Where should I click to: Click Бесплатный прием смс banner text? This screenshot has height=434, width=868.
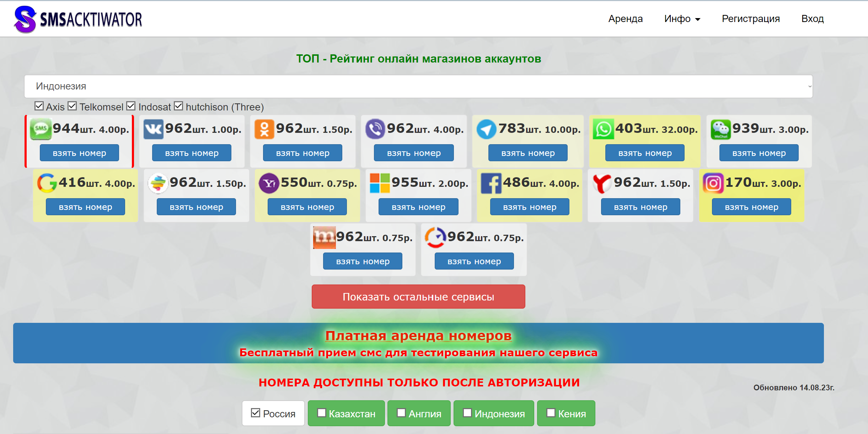click(x=418, y=353)
